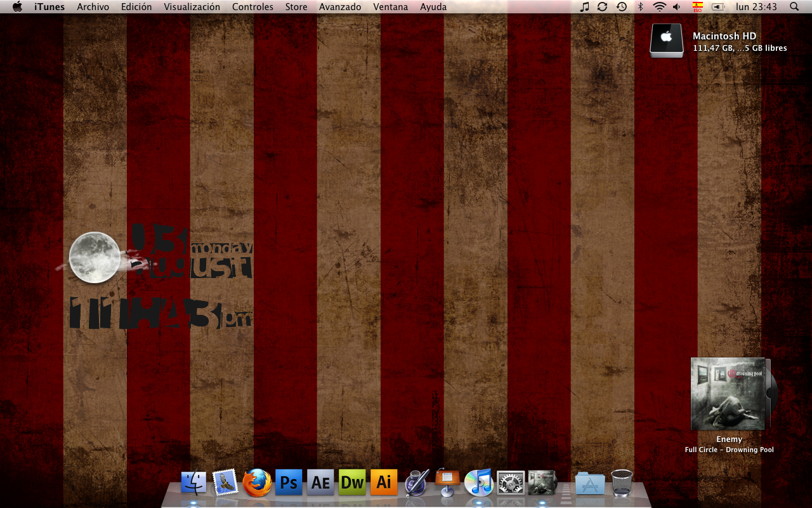Open the sync arrows menu bar icon
This screenshot has height=508, width=812.
click(x=603, y=7)
